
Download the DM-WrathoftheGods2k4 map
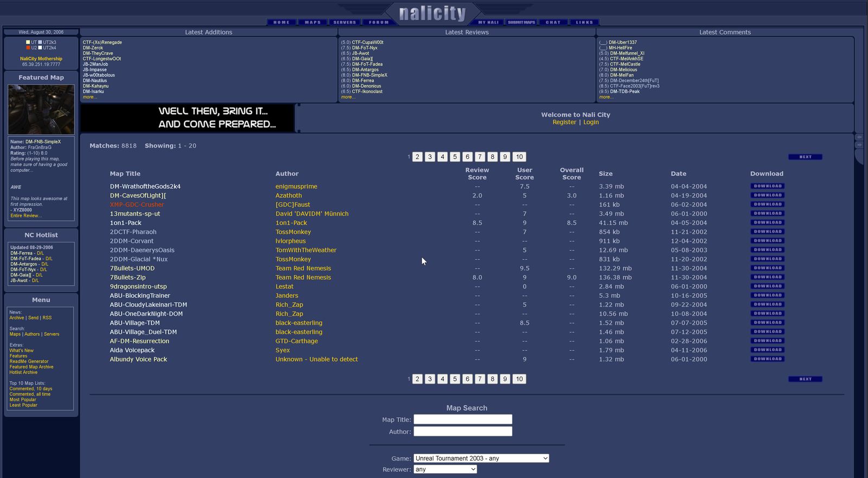tap(768, 186)
